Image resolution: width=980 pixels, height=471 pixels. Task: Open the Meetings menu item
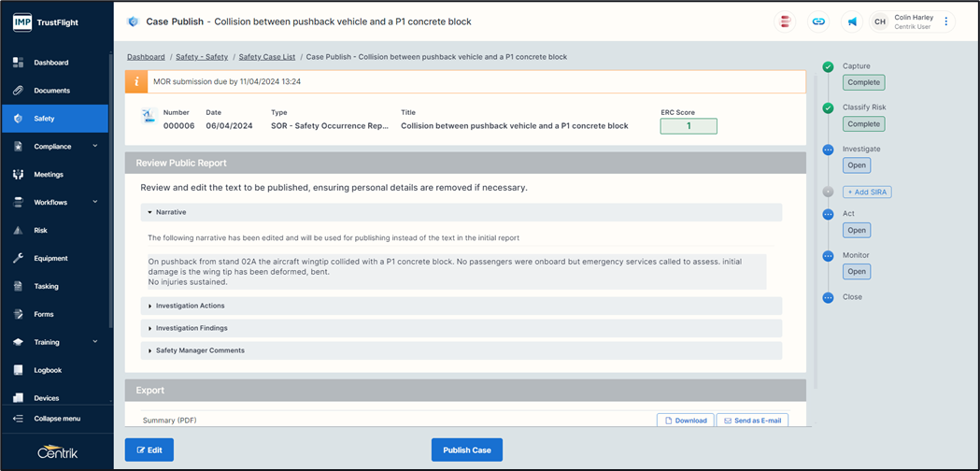click(49, 175)
